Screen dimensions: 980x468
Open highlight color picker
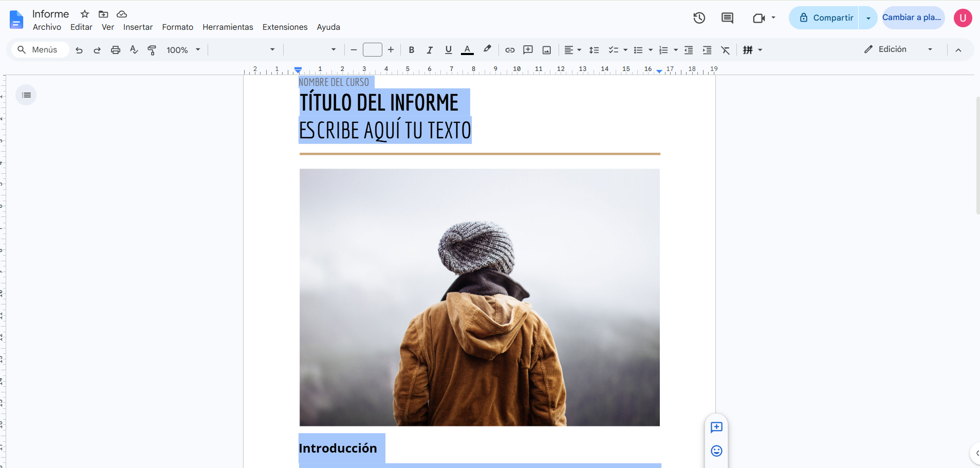click(487, 50)
